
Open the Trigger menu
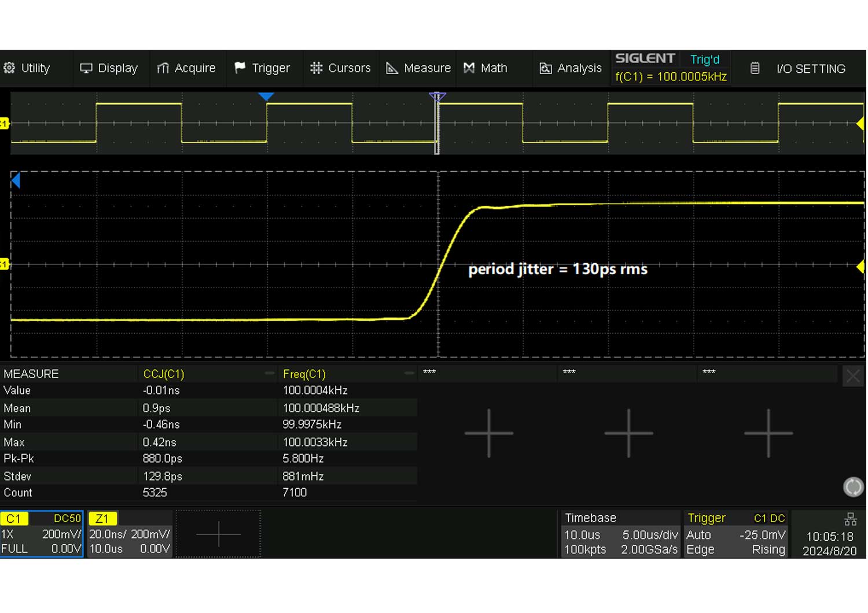[x=262, y=68]
